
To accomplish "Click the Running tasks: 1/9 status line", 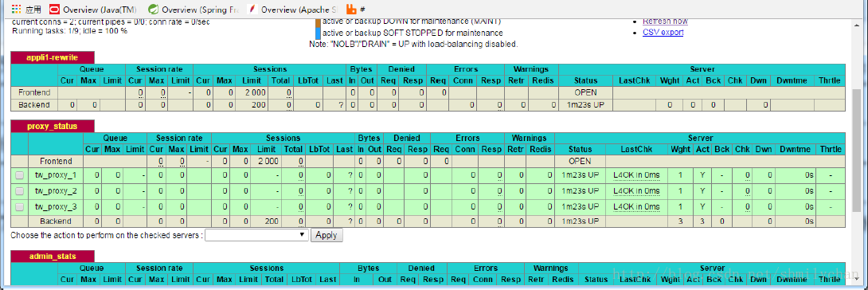I will pos(69,31).
